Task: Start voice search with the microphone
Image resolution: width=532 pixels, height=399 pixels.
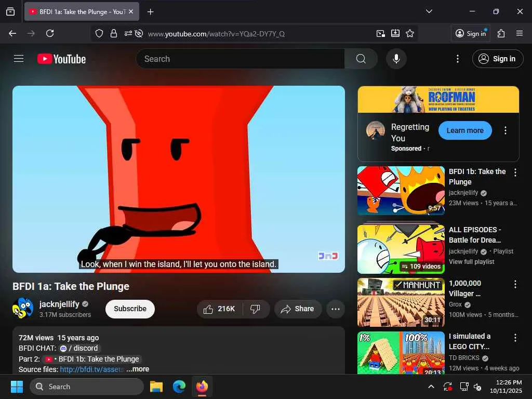Action: 396,59
